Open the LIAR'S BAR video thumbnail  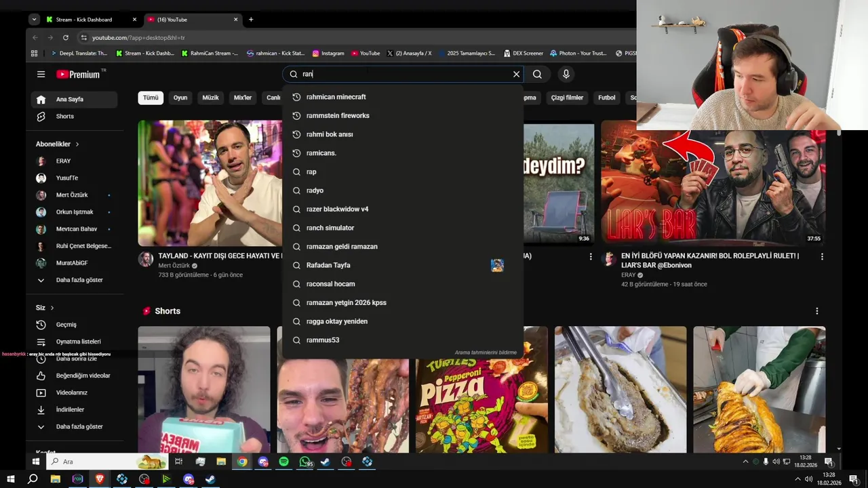click(713, 184)
